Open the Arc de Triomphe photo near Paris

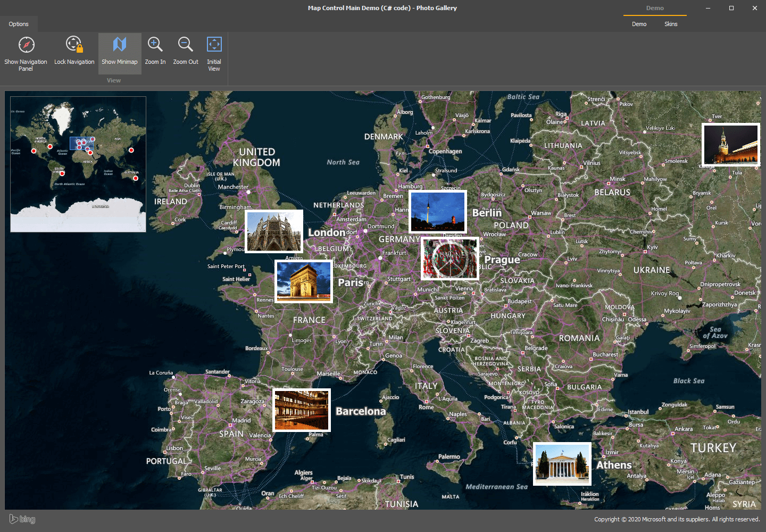(x=303, y=281)
